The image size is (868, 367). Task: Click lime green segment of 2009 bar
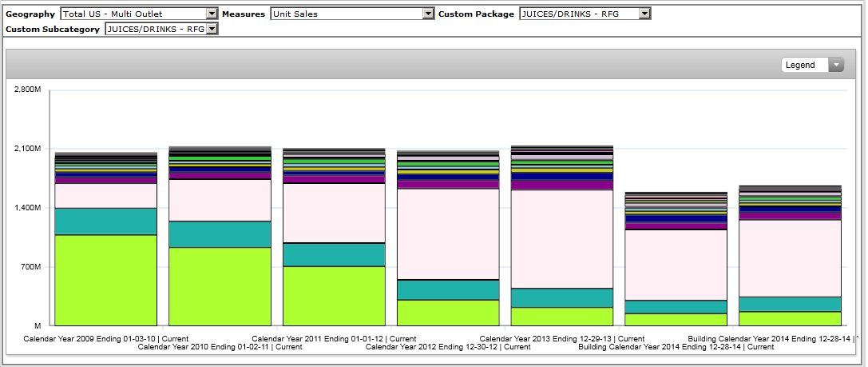[106, 280]
